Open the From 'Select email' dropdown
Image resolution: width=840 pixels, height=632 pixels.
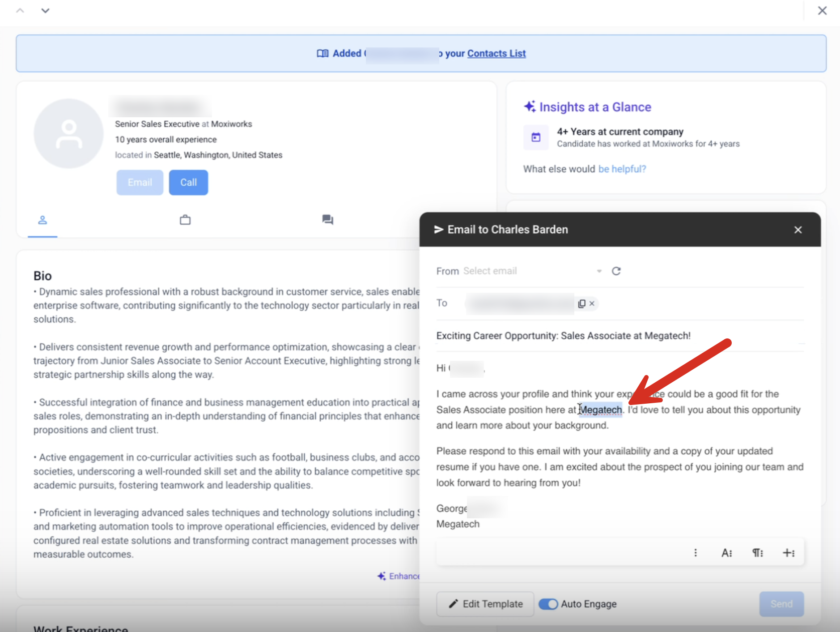pyautogui.click(x=532, y=271)
